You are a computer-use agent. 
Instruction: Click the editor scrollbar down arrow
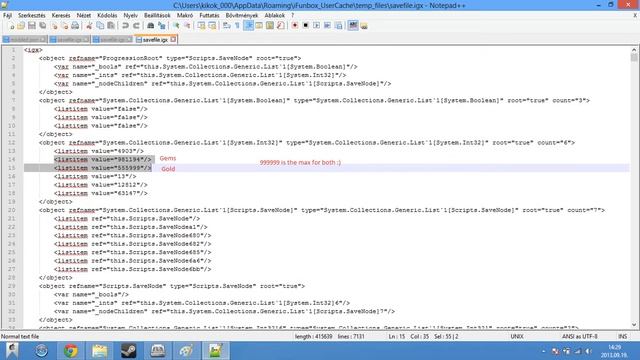point(633,325)
